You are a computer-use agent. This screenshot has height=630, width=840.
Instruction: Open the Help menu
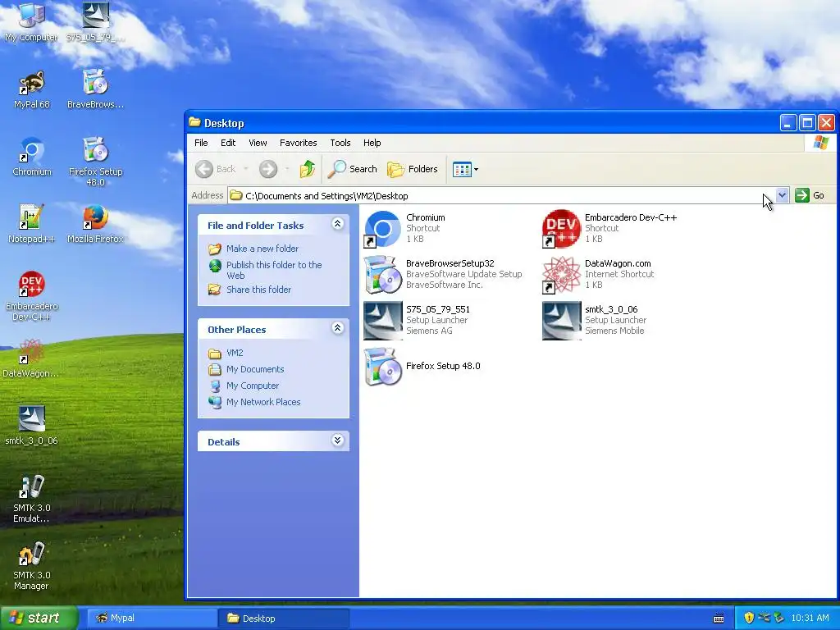pos(372,143)
